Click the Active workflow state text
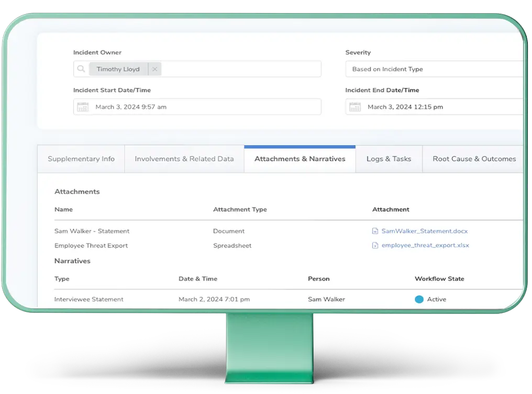Screen dimensions: 532x394 437,299
